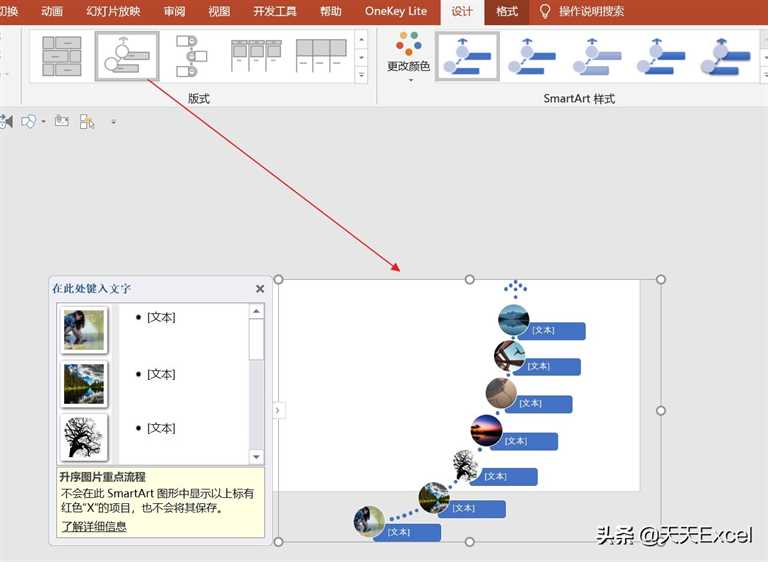Switch to the 设计 tab
The height and width of the screenshot is (562, 768).
point(462,12)
